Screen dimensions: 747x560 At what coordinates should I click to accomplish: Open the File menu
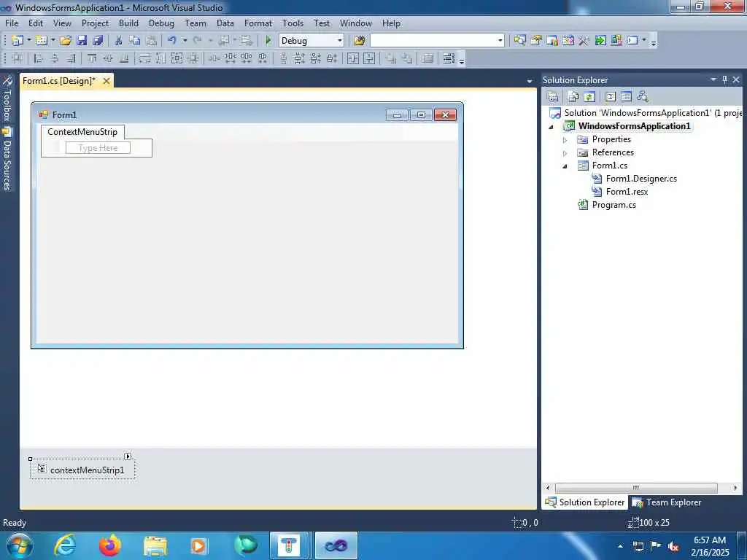point(12,23)
